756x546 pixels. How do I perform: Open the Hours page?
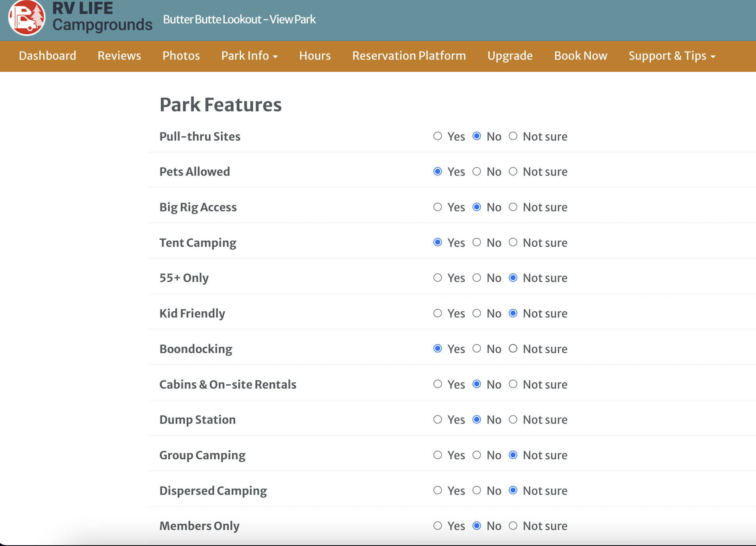[315, 56]
